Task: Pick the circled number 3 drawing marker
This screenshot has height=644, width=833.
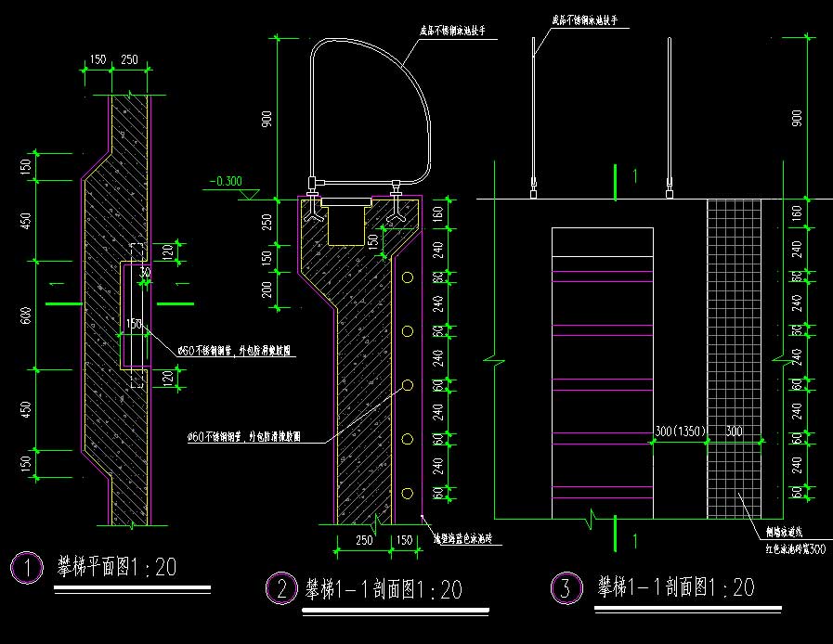Action: tap(565, 588)
